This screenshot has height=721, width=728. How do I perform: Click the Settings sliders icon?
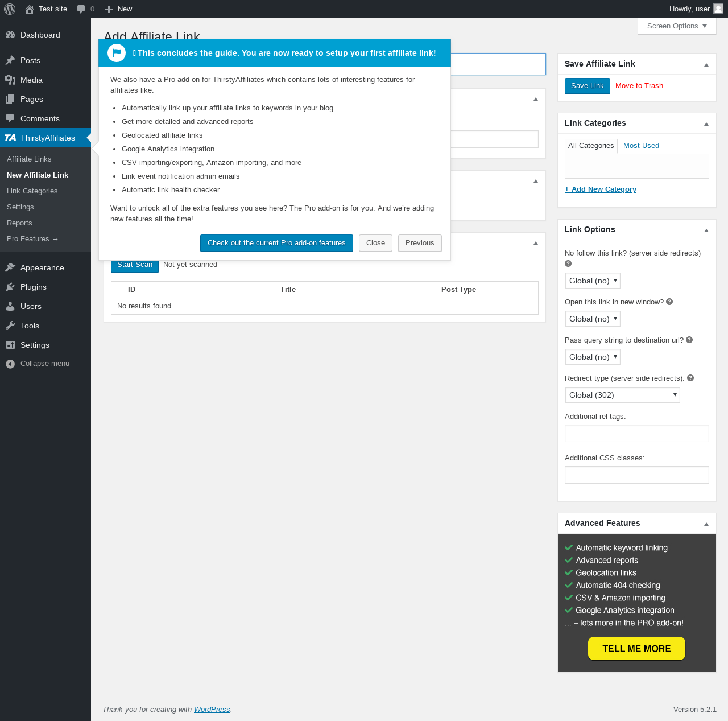point(10,345)
